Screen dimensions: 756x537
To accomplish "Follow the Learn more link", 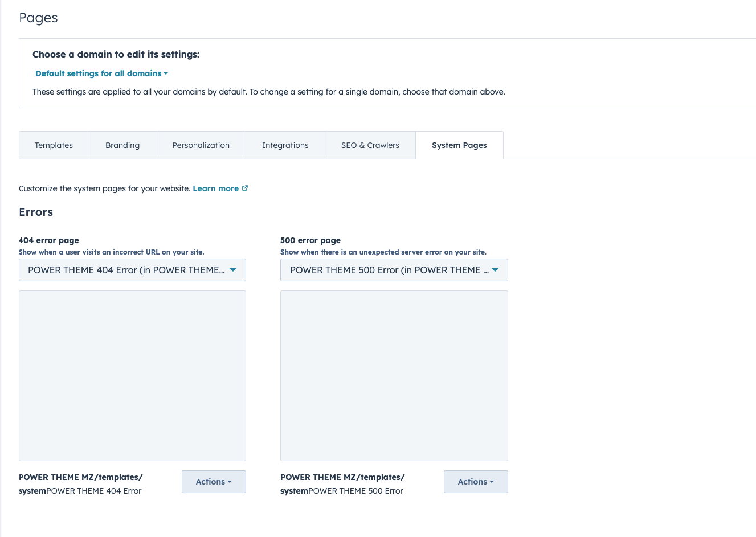I will [x=216, y=188].
